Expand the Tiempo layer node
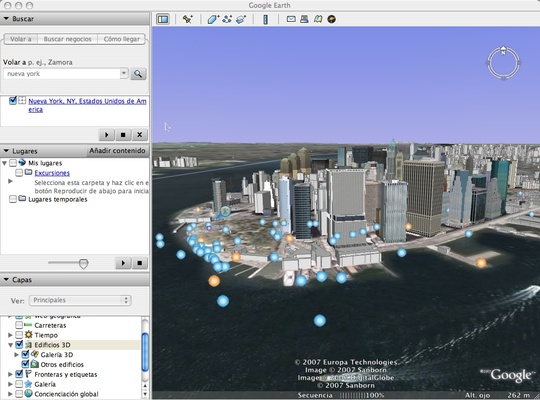The height and width of the screenshot is (400, 540). point(10,335)
